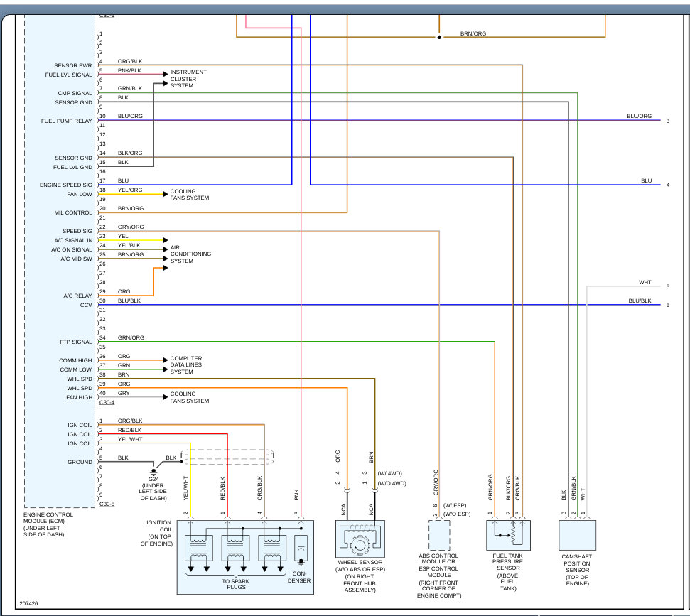
Task: Click arrowhead of PNK/BLK wire to instrument cluster
Action: click(x=166, y=74)
